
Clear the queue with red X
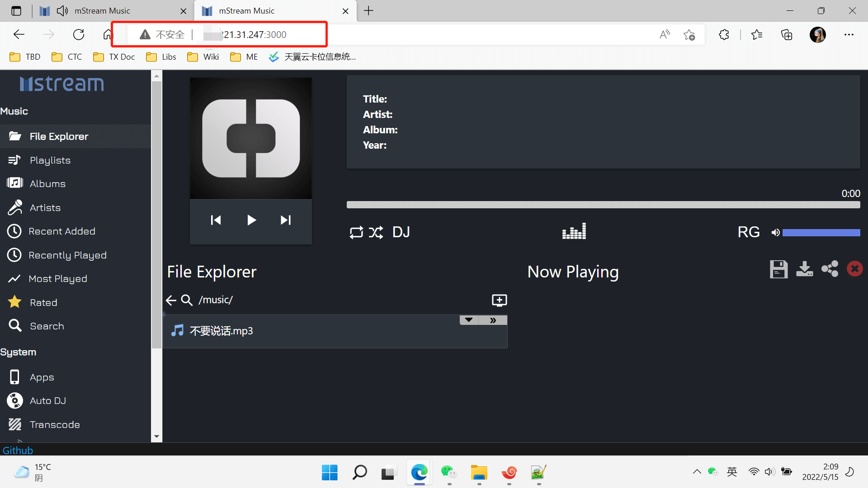tap(854, 269)
